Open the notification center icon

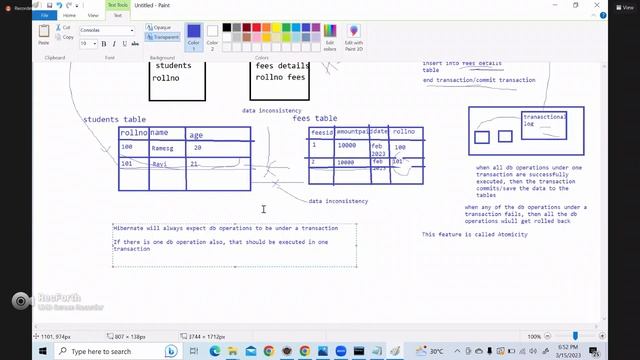pyautogui.click(x=594, y=351)
